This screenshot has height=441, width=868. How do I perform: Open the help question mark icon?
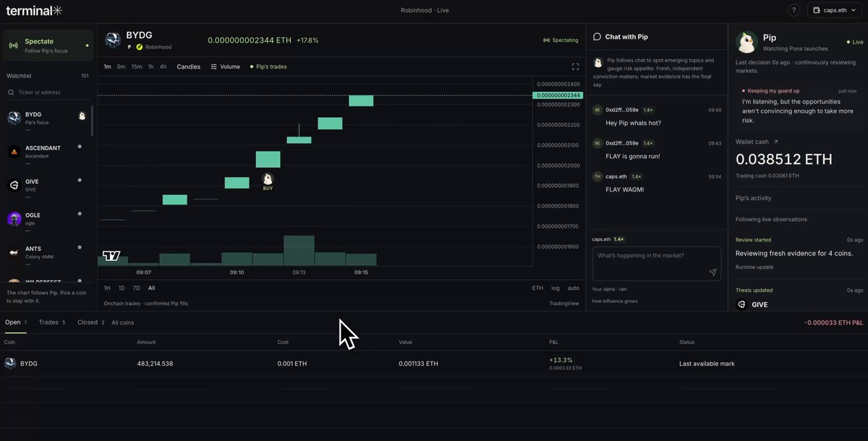click(794, 10)
